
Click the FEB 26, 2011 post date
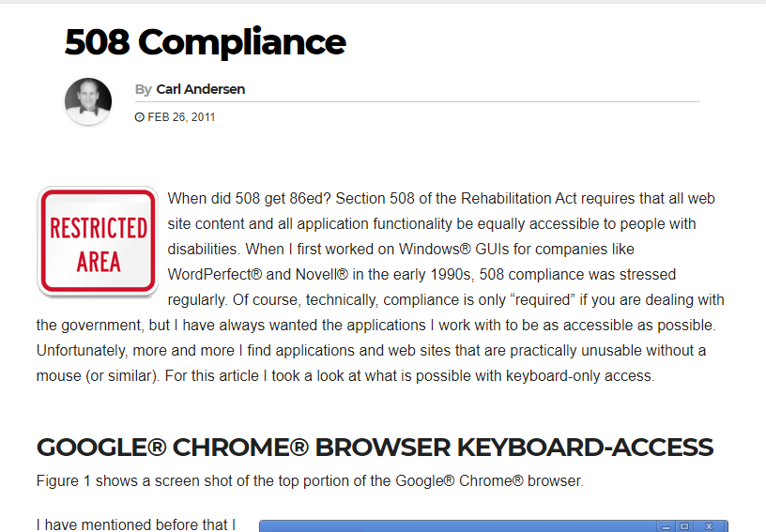181,117
